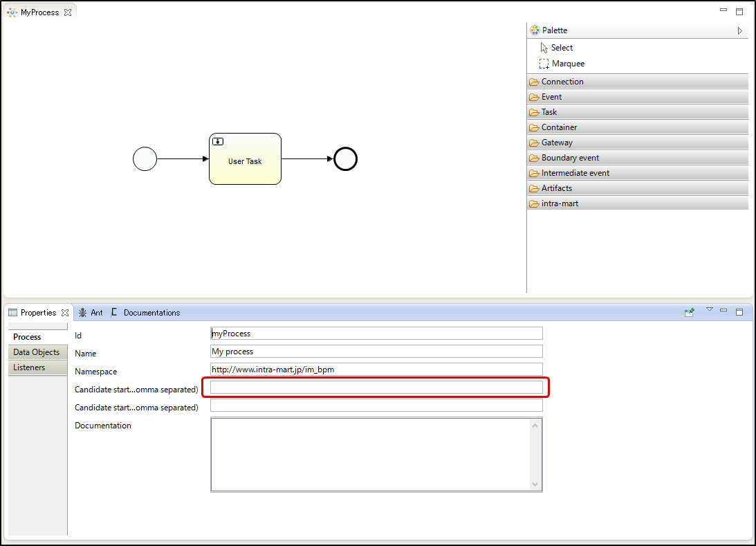
Task: Select the User Task node
Action: 245,158
